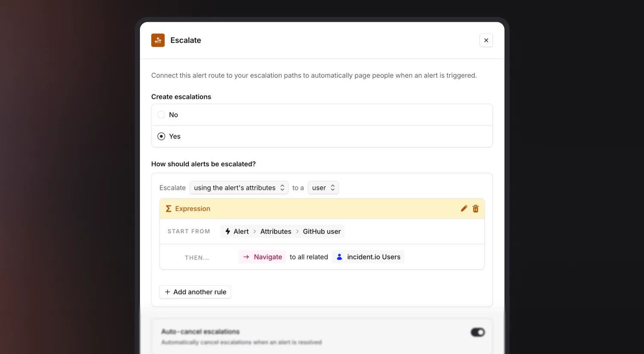Click the incident.io Users chip
The image size is (644, 354).
tap(368, 257)
